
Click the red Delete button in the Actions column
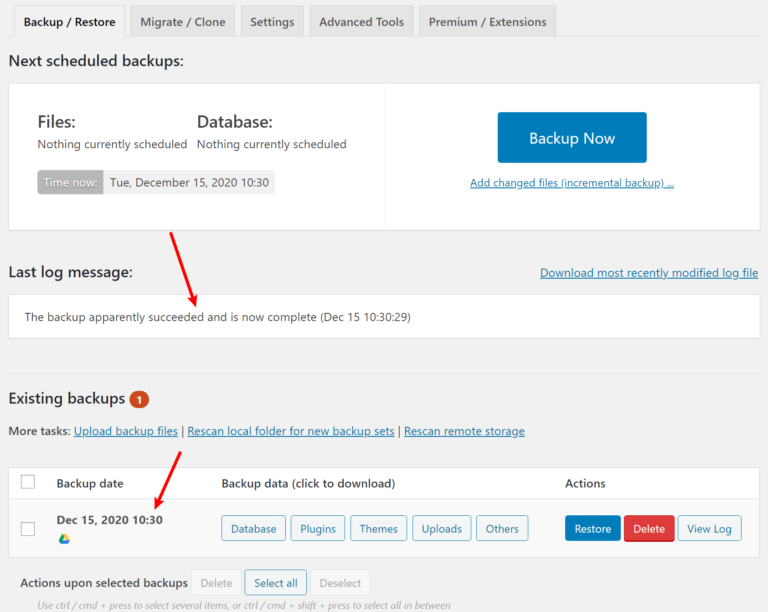tap(649, 528)
